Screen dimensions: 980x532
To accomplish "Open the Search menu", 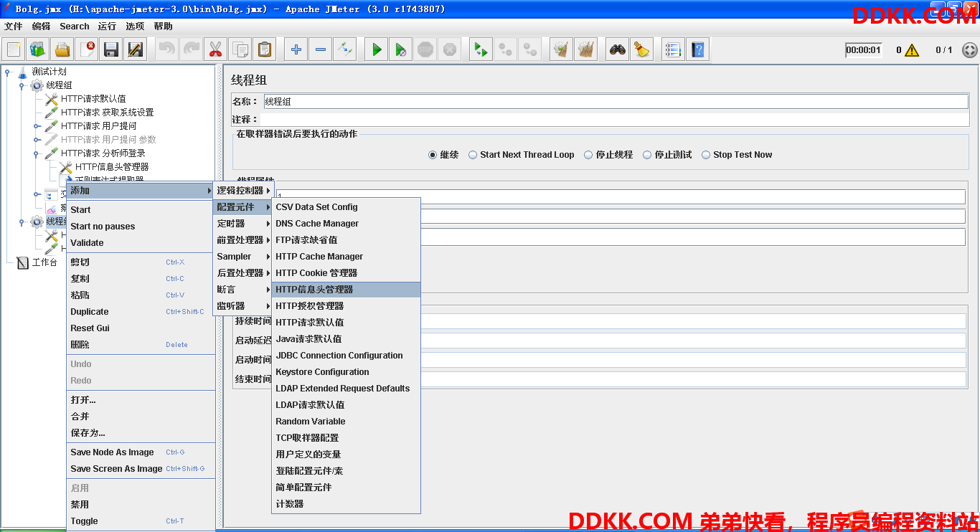I will click(75, 27).
